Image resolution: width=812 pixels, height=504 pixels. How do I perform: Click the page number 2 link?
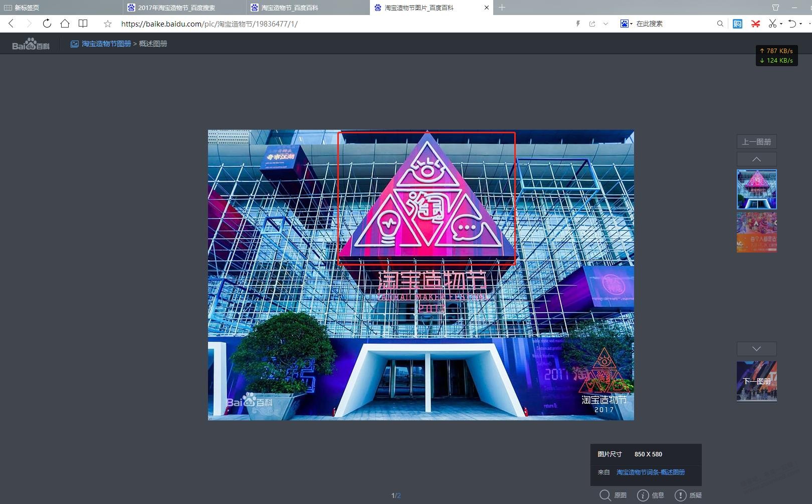click(x=399, y=495)
